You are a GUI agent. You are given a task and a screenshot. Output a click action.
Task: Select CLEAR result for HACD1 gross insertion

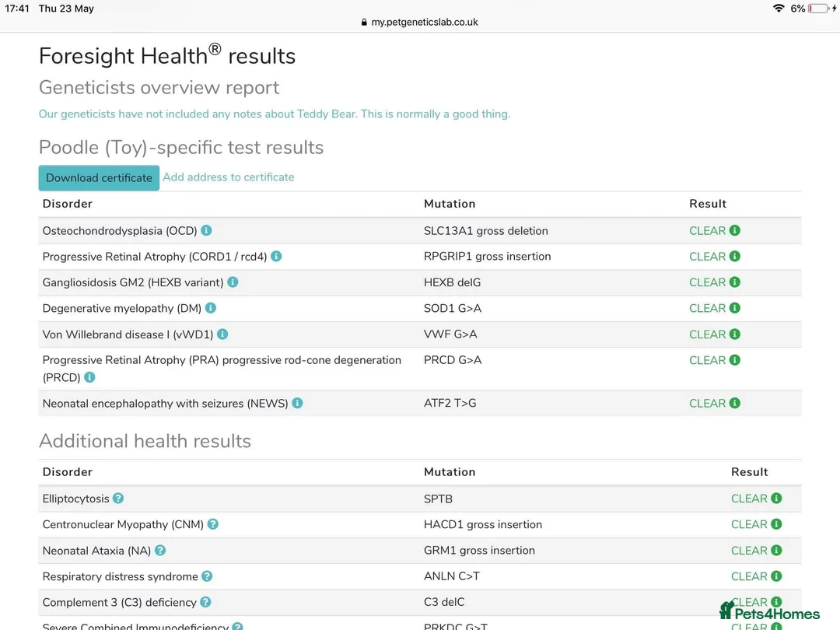pyautogui.click(x=749, y=524)
